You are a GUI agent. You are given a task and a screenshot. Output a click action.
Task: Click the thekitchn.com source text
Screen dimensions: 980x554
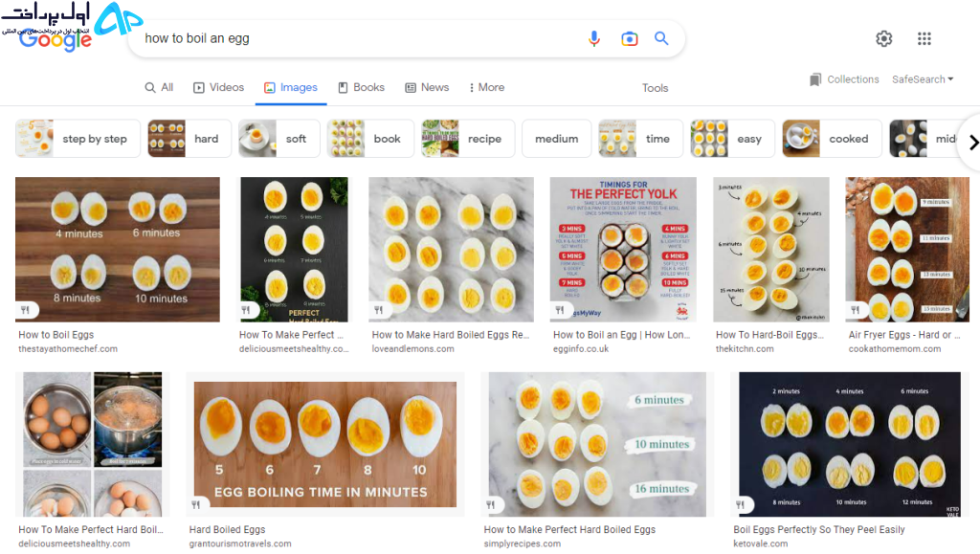pyautogui.click(x=745, y=349)
